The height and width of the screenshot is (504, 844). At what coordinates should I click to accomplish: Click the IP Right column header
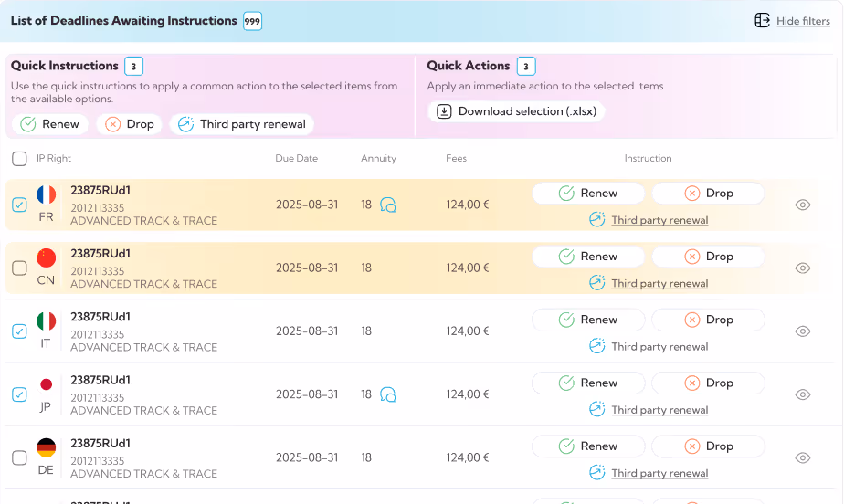pos(54,158)
